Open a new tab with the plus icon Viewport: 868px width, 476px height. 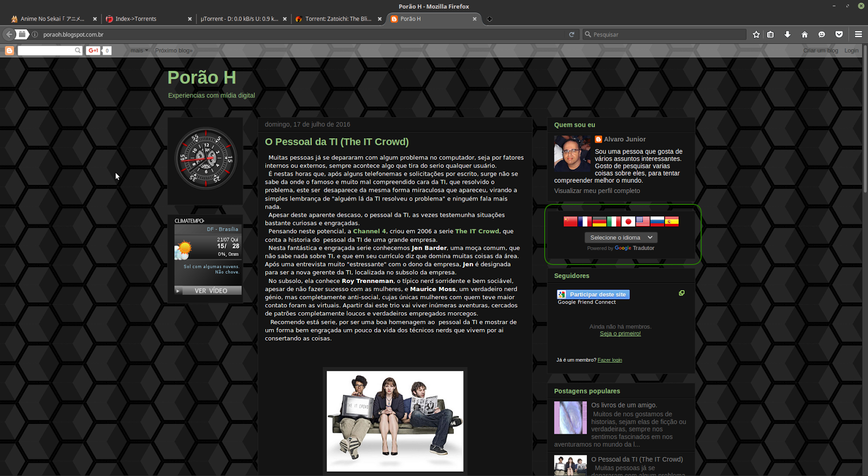point(489,19)
